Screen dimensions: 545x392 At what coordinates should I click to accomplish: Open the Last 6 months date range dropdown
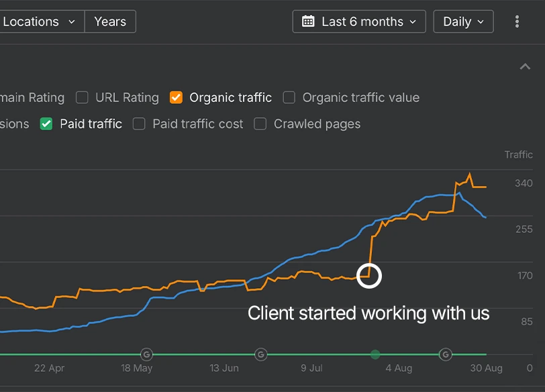click(359, 21)
